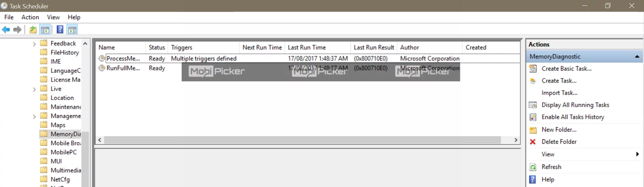Click the Display All Running Tasks icon
The image size is (644, 187).
[533, 105]
